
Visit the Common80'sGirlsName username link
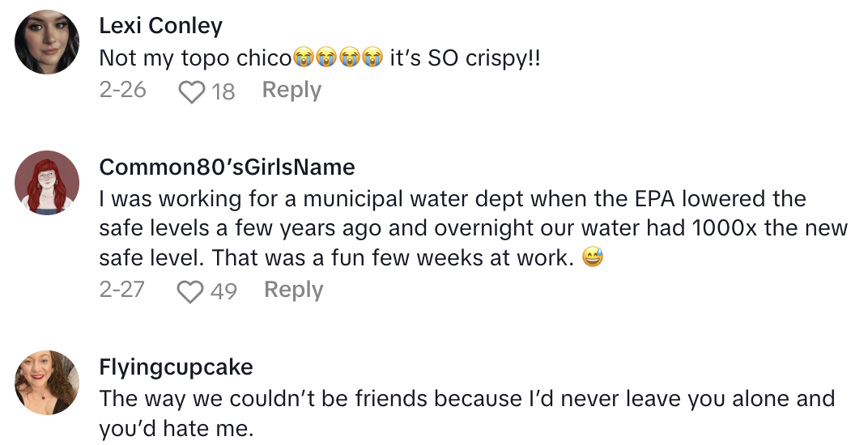227,167
